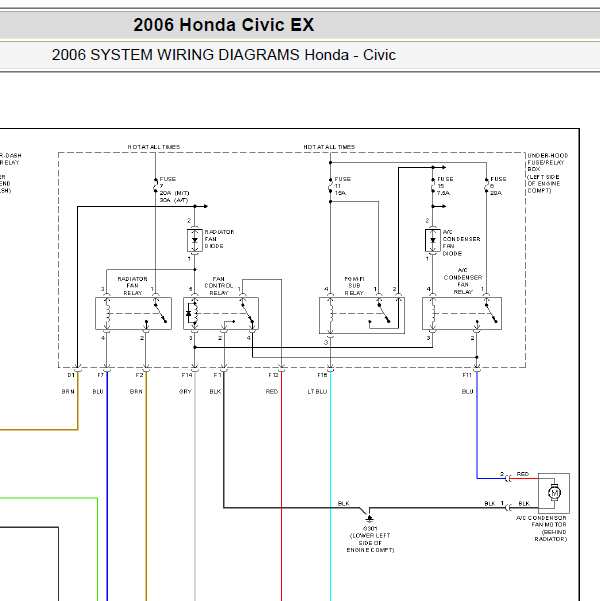The height and width of the screenshot is (601, 600).
Task: Click the "FAN CONTROL RELAY" label
Action: (219, 286)
